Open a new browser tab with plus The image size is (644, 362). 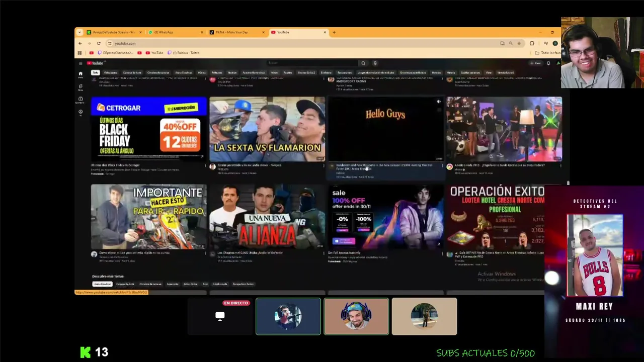click(x=334, y=32)
